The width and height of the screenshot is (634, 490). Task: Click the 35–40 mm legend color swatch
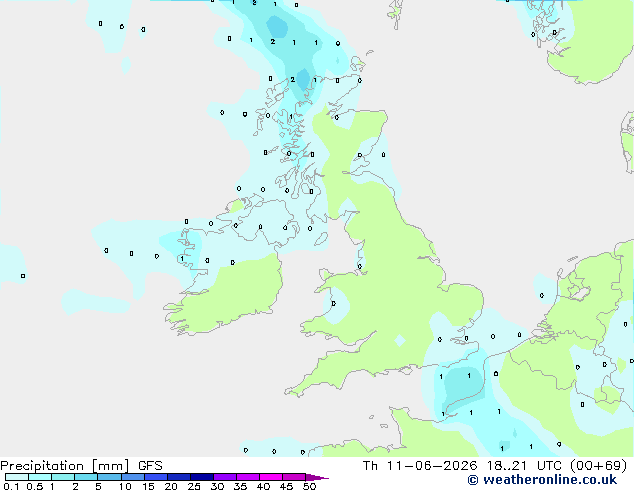(x=247, y=477)
